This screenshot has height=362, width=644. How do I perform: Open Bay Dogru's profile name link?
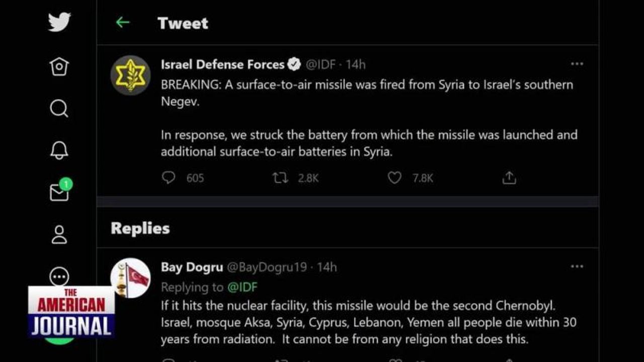click(192, 267)
